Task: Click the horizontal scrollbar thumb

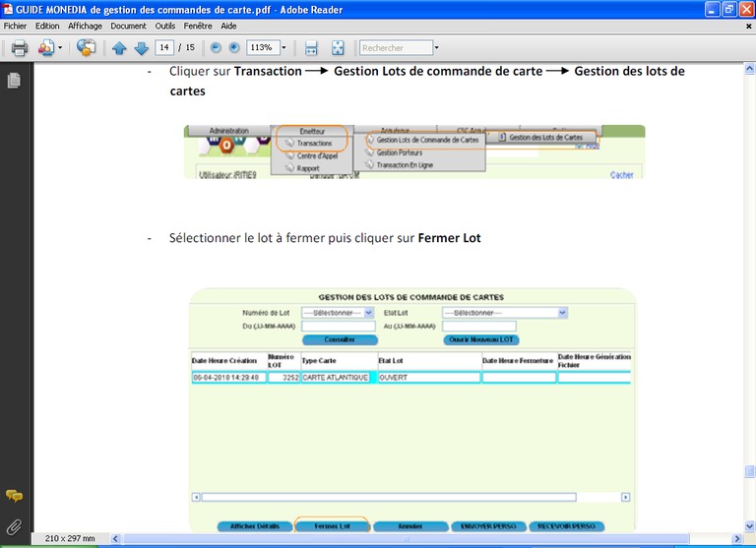Action: tap(407, 539)
